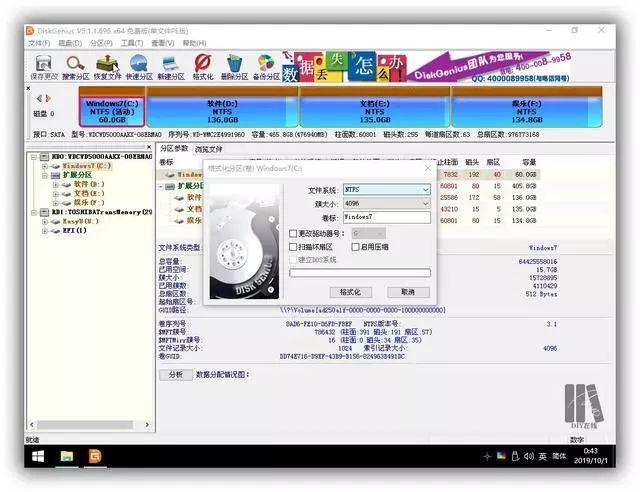Screen dimensions: 640x492
Task: Go to next disk with the right arrow
Action: [48, 98]
